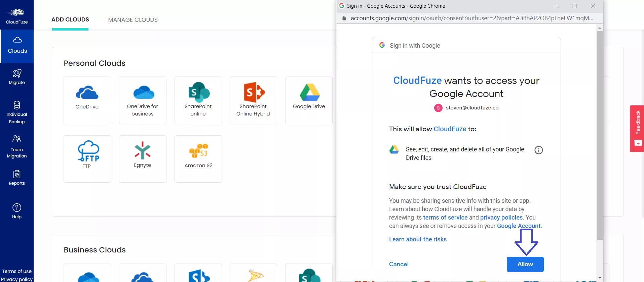Click the Allow button
Screen dimensions: 644x282
(525, 264)
